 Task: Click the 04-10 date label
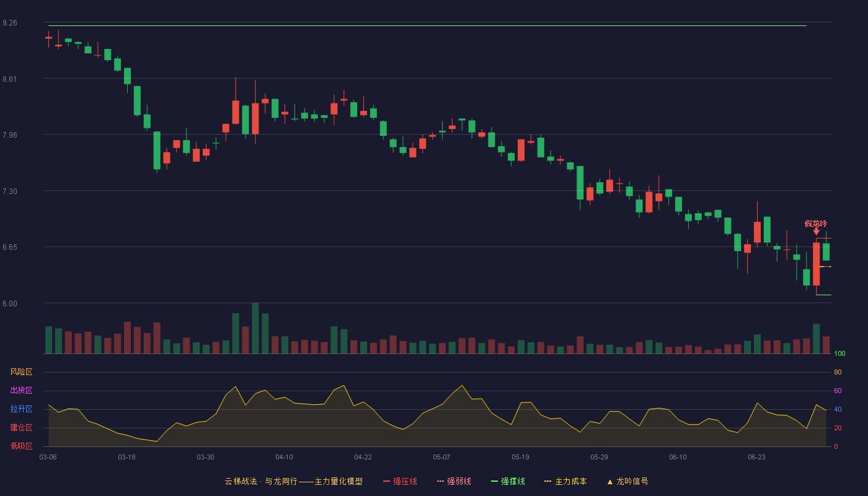(284, 457)
